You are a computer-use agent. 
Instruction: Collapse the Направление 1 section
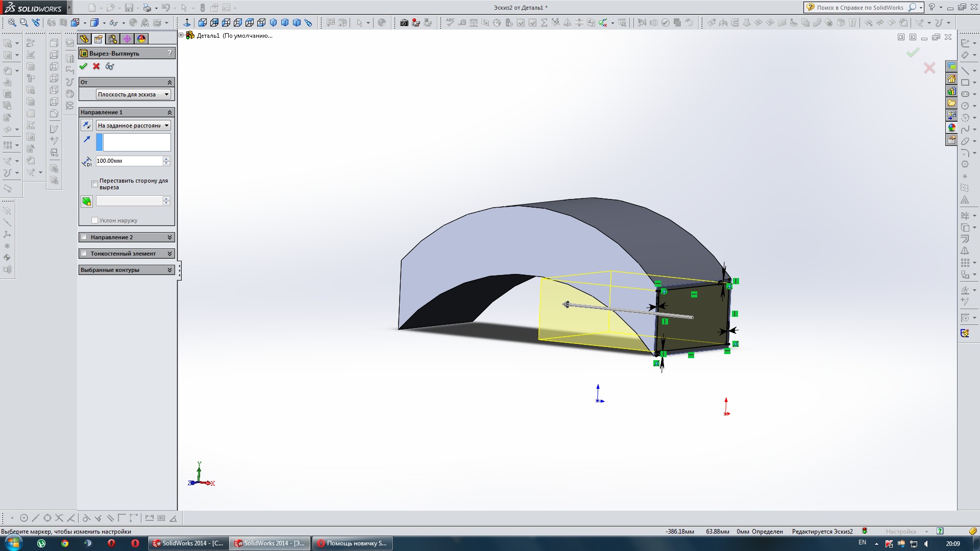pos(169,112)
